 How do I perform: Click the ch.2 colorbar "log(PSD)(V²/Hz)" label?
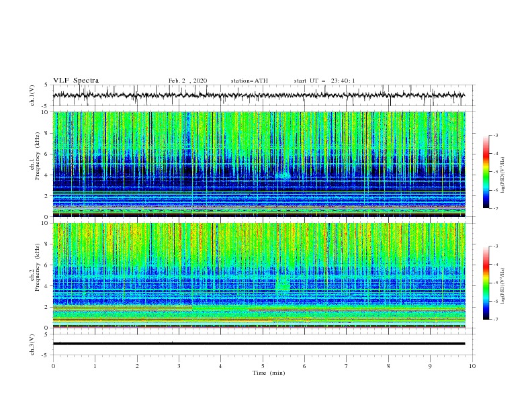tap(503, 286)
